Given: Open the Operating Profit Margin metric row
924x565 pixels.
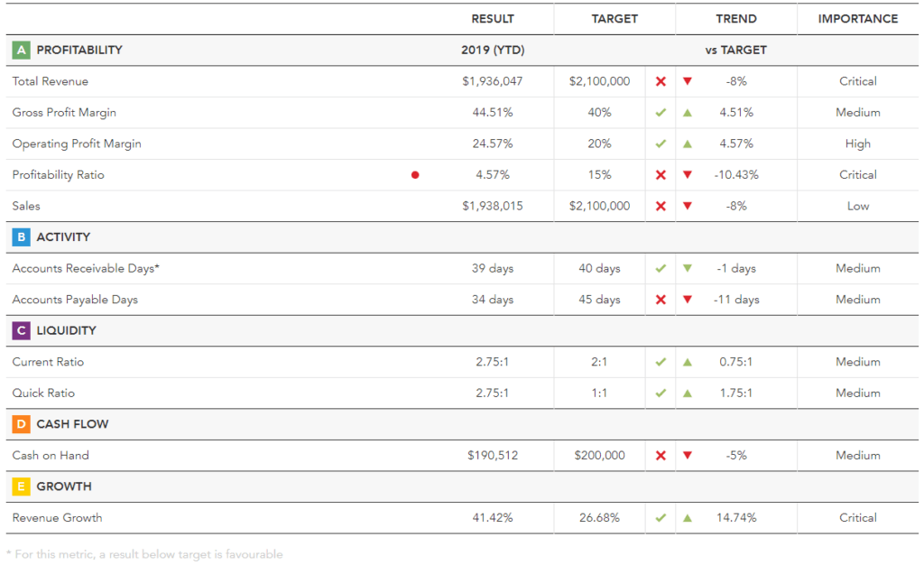Looking at the screenshot, I should tap(77, 144).
